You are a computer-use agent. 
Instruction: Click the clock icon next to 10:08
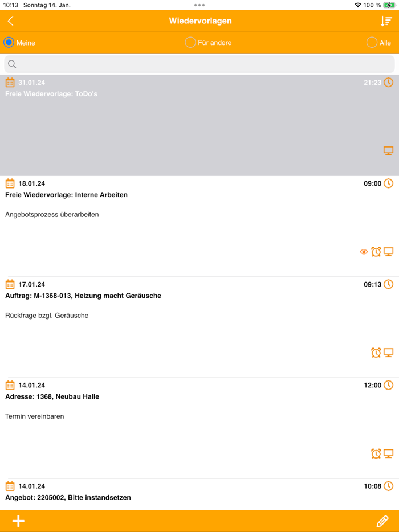click(388, 486)
